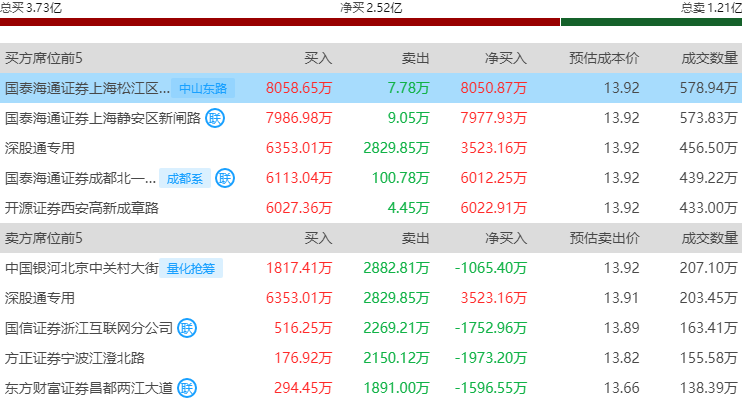Click the 联 icon beside 国信证券浙江互联网分公司
The width and height of the screenshot is (742, 400).
tap(187, 328)
